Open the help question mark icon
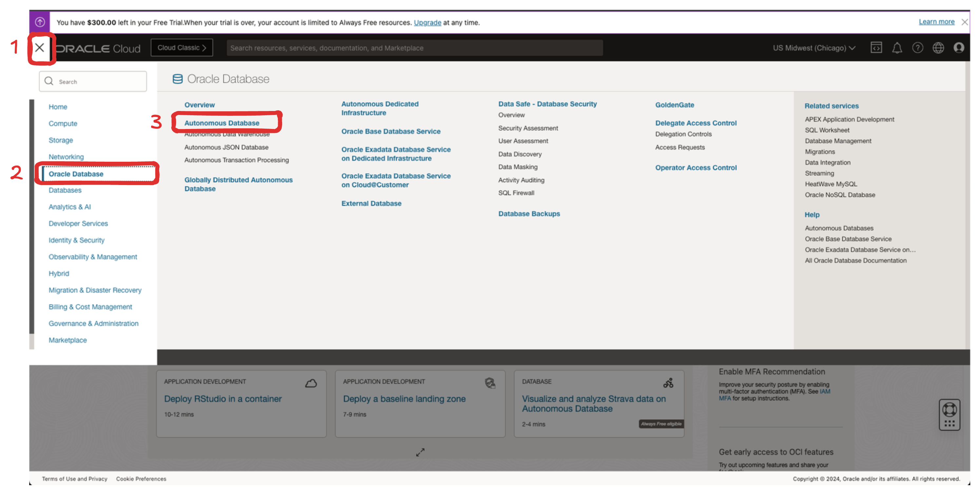 tap(917, 48)
